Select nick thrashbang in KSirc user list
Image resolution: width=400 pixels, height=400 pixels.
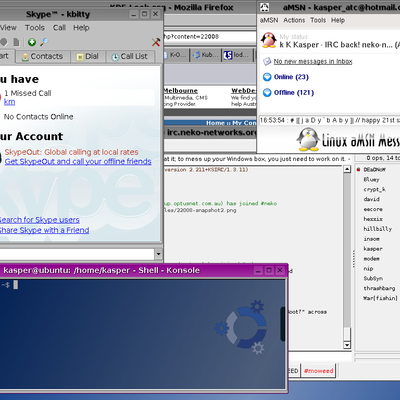pos(379,288)
